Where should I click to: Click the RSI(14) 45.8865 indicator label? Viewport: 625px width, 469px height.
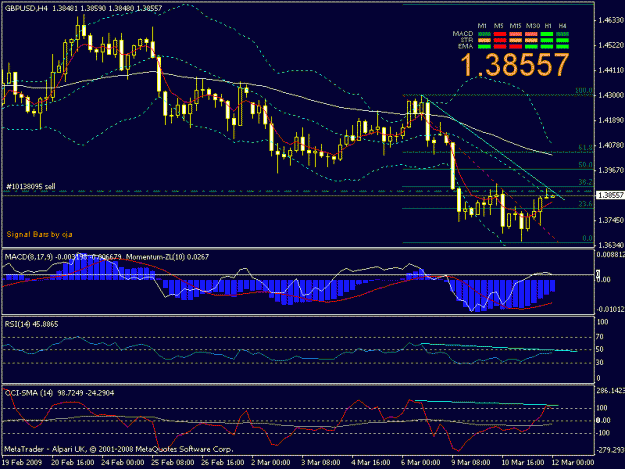(31, 324)
